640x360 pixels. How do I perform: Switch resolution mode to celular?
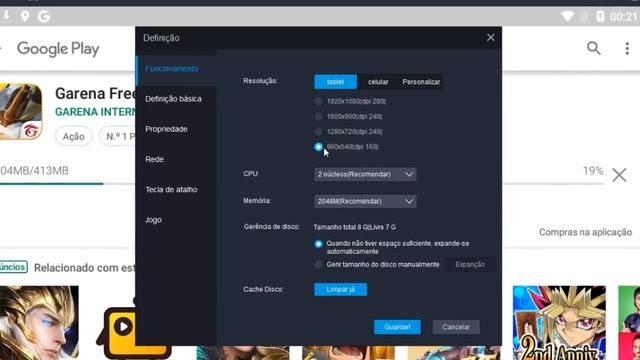378,82
